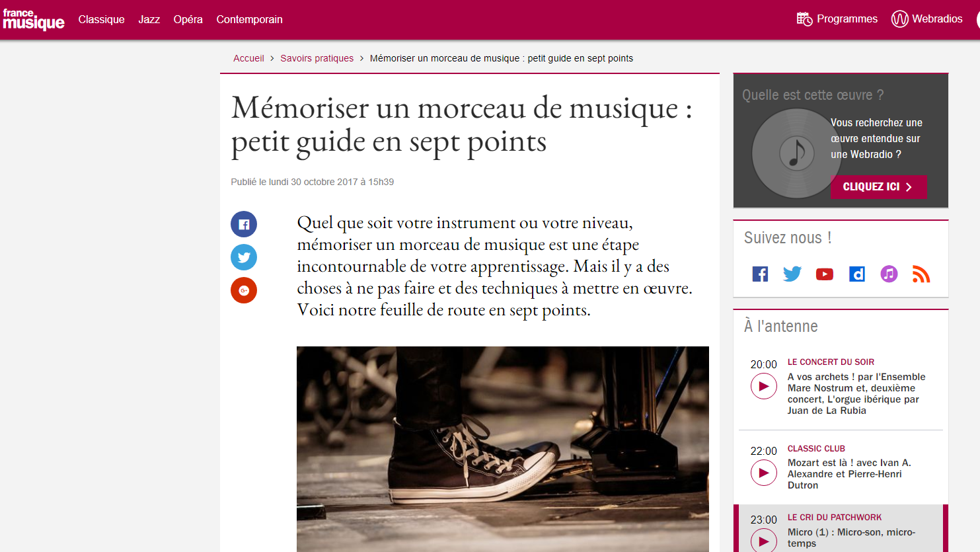The image size is (980, 552).
Task: Open the purple podcast music icon
Action: point(889,274)
